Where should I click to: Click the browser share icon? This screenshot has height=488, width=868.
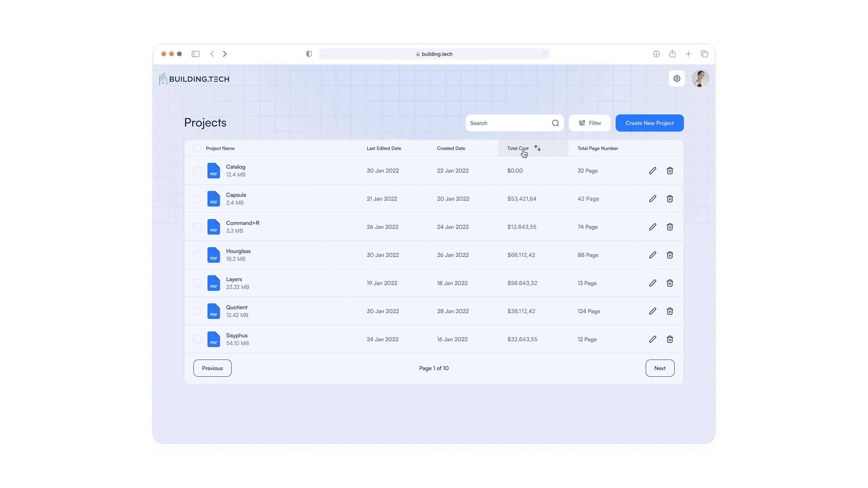(672, 54)
